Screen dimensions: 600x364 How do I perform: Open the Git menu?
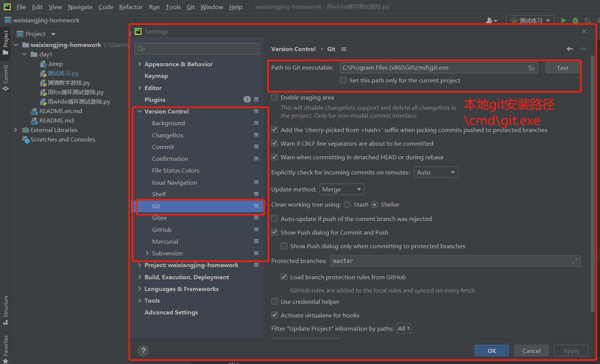point(191,7)
